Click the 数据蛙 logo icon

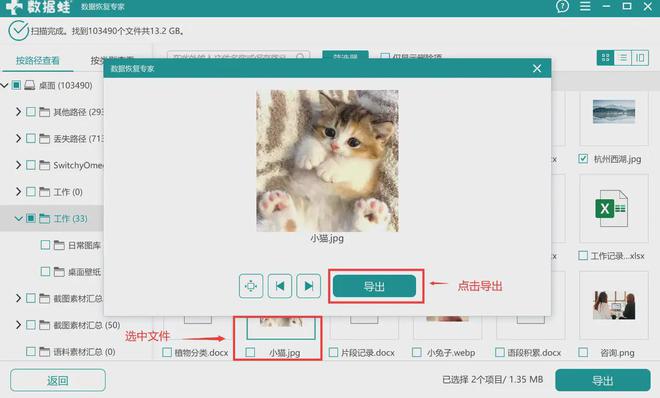coord(14,6)
